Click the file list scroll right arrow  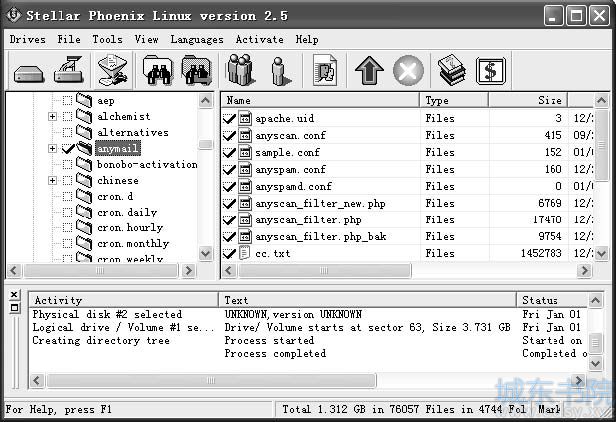[x=585, y=270]
